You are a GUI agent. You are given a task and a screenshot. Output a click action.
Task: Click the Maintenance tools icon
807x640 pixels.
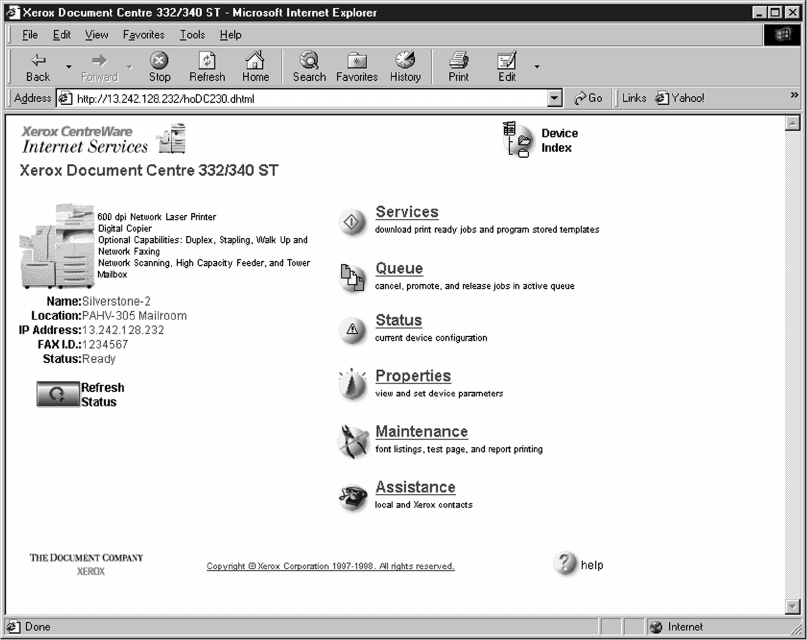tap(352, 441)
